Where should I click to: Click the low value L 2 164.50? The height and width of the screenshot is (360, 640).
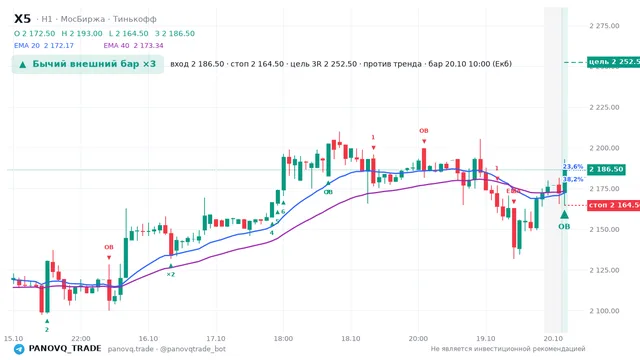(129, 33)
